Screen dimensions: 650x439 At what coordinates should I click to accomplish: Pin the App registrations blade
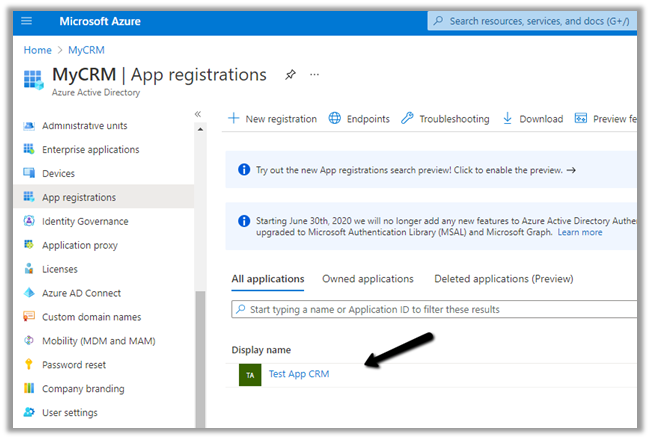tap(290, 75)
